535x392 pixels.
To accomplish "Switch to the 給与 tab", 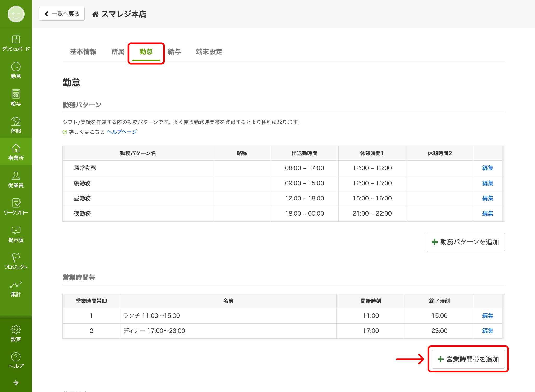I will (174, 52).
